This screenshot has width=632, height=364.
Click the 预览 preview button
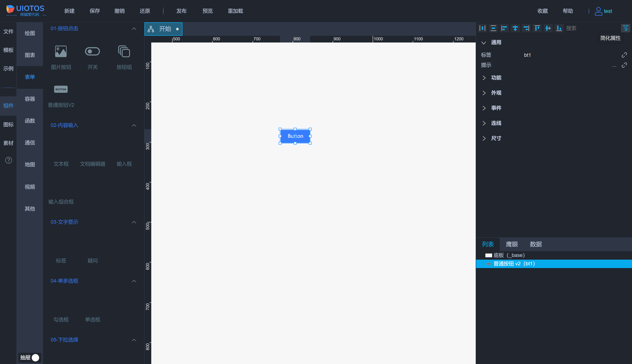pyautogui.click(x=207, y=11)
